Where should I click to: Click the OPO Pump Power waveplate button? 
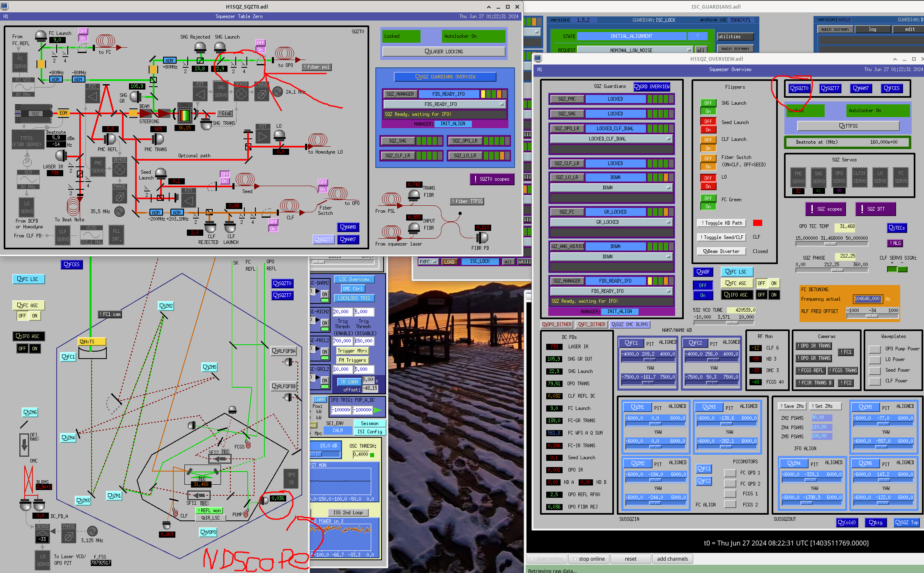(875, 349)
